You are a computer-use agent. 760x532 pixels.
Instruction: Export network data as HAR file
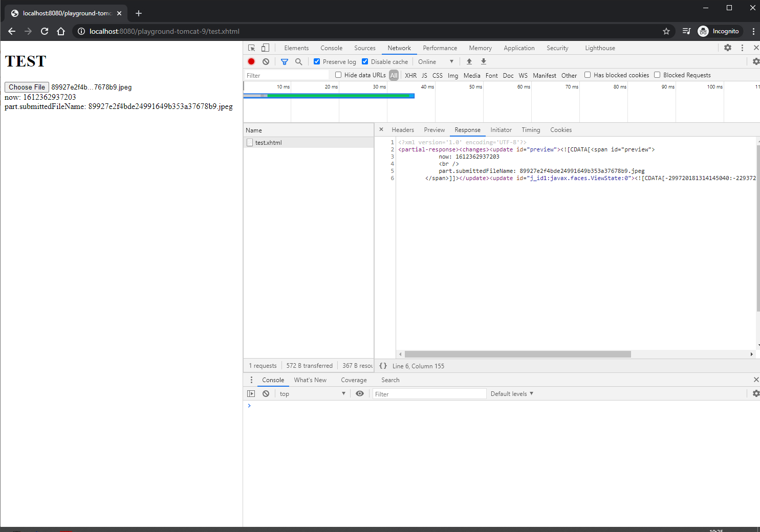tap(483, 61)
